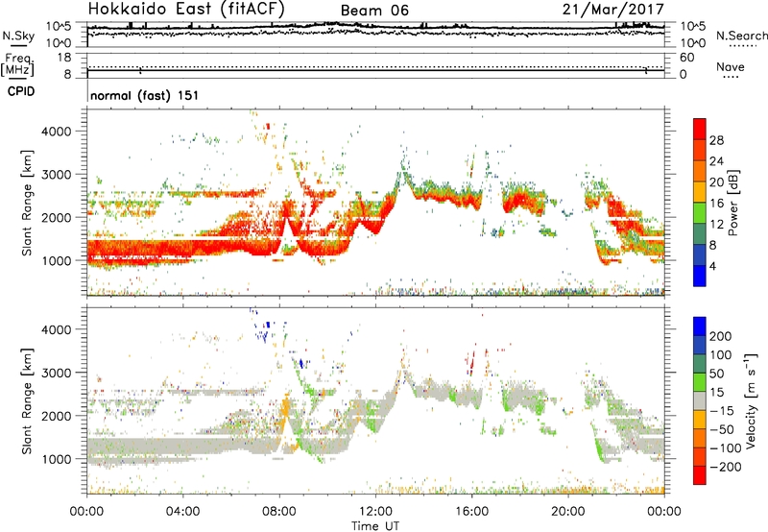This screenshot has width=768, height=532.
Task: Click the "12" value on Power colorbar
Action: (716, 224)
